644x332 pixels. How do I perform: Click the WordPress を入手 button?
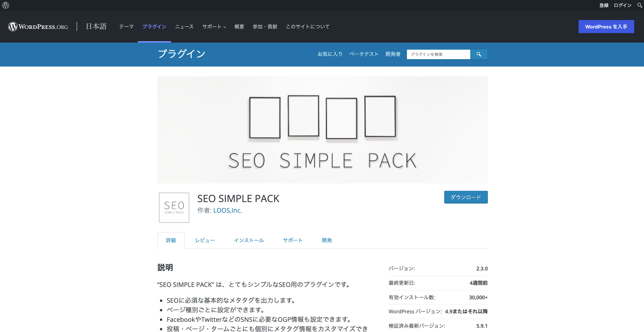tap(606, 27)
